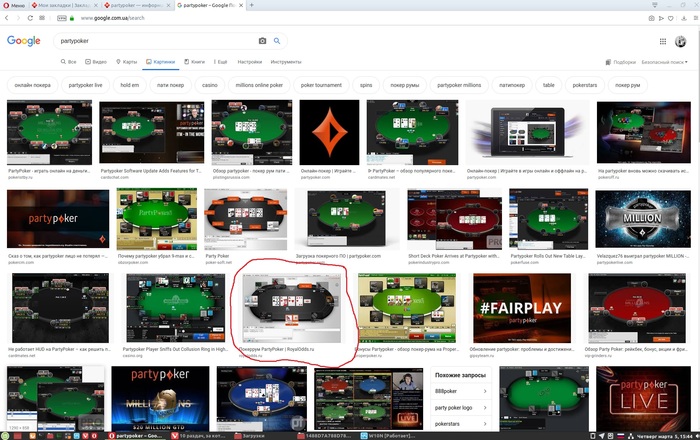Viewport: 700px width, 440px height.
Task: Open the 'Покеррум PartyPoker | RoyalOdds.ru' image
Action: 291,308
